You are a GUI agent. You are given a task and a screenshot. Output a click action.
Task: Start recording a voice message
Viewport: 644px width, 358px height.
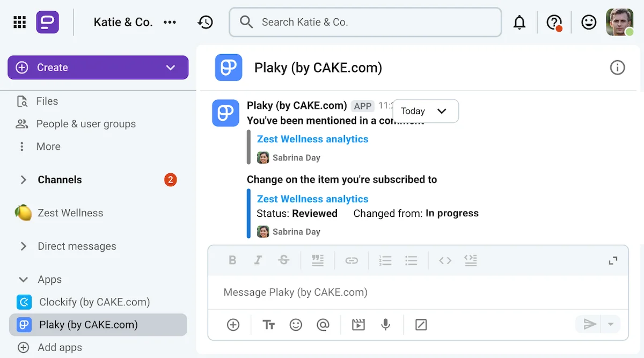386,325
